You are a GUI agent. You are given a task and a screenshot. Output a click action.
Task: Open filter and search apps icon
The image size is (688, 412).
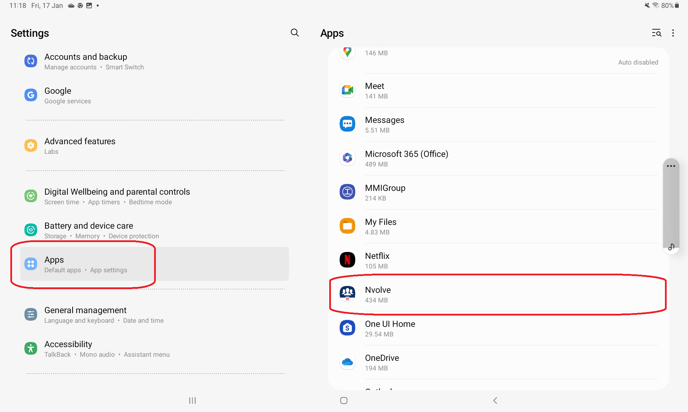[656, 33]
